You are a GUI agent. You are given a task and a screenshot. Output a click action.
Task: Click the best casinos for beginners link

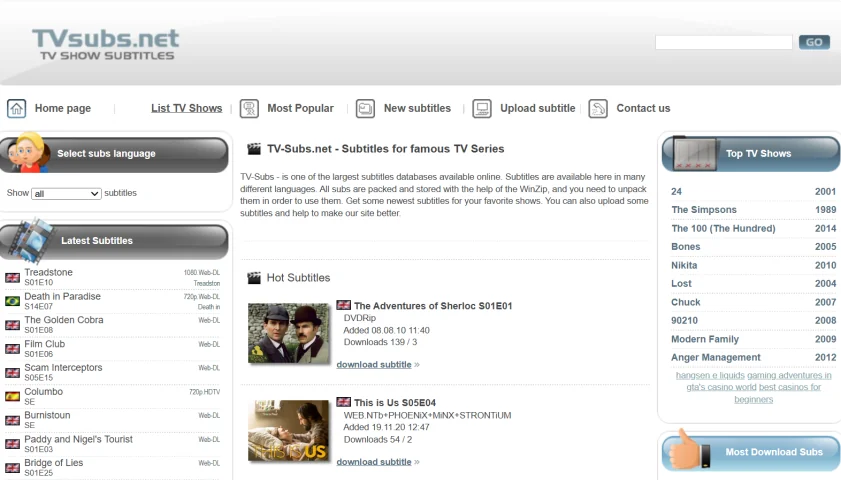tap(778, 393)
